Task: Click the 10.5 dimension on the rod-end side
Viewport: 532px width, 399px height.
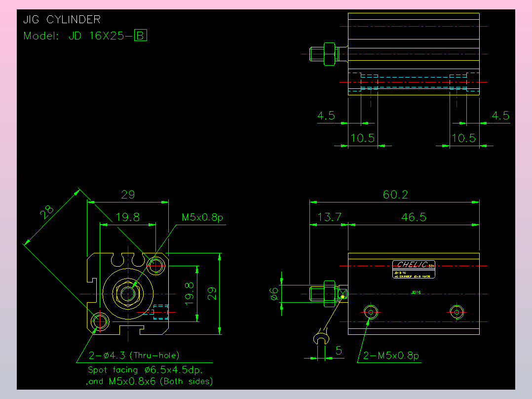Action: [362, 138]
